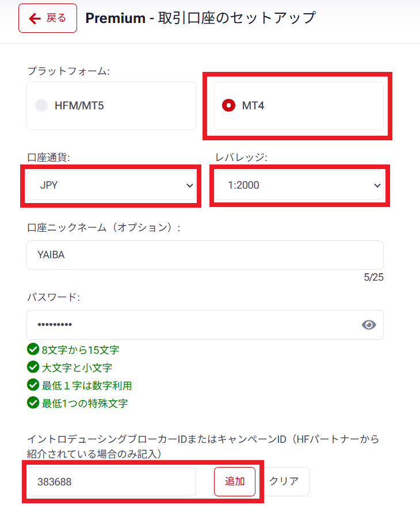Select the MT4 platform radio button
Viewport: 420px width, 513px height.
pos(228,105)
